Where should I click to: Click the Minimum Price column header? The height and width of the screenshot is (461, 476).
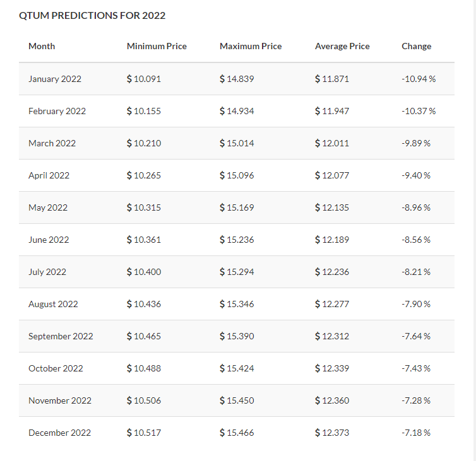click(157, 46)
